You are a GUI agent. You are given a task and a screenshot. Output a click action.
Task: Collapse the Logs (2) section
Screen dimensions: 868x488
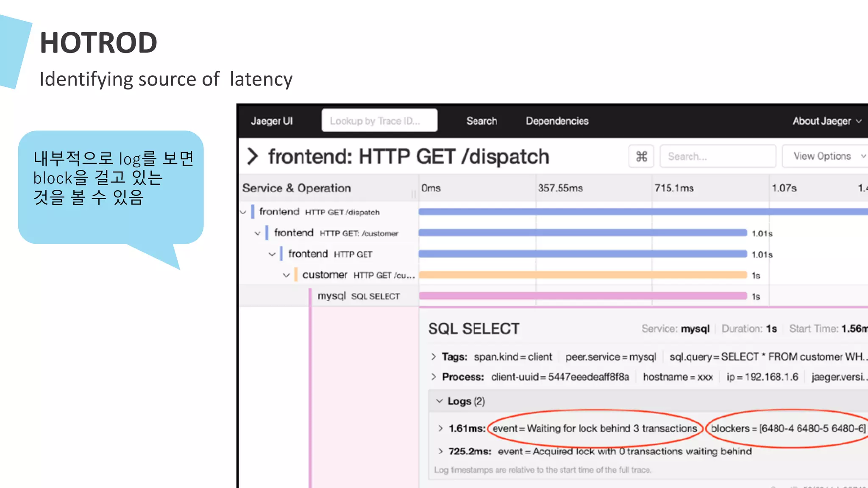pos(440,401)
